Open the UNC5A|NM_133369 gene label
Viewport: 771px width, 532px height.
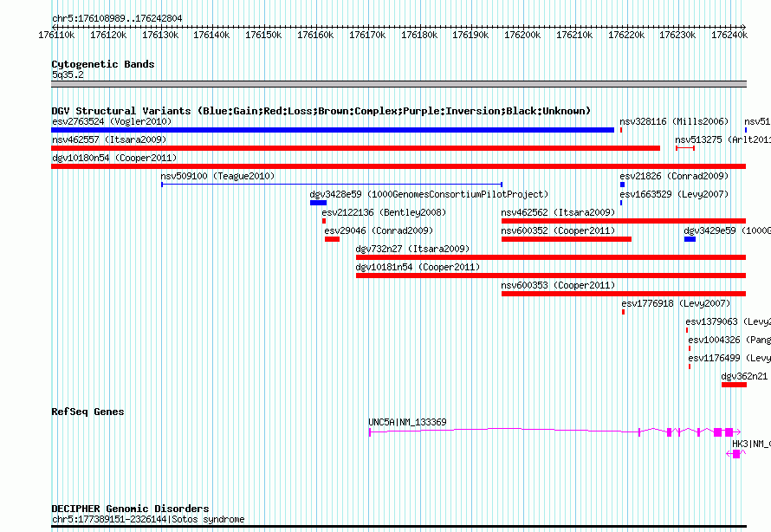(408, 422)
